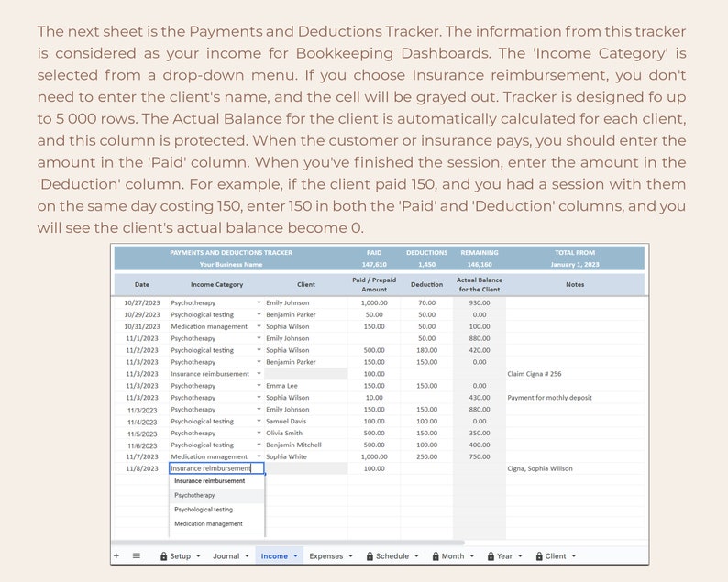The width and height of the screenshot is (728, 582).
Task: Click deduction value 250.00
Action: [x=426, y=456]
